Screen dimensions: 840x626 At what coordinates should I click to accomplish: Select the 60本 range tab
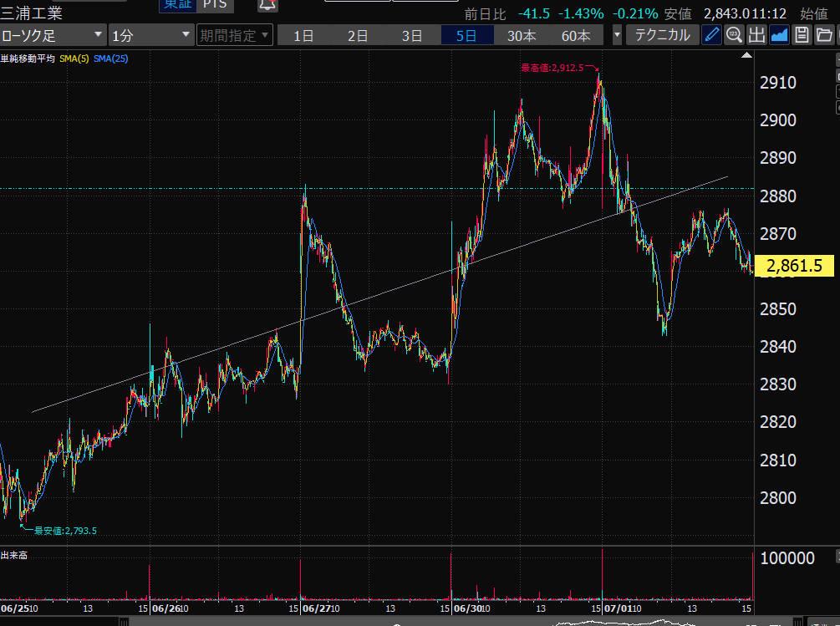(x=576, y=36)
